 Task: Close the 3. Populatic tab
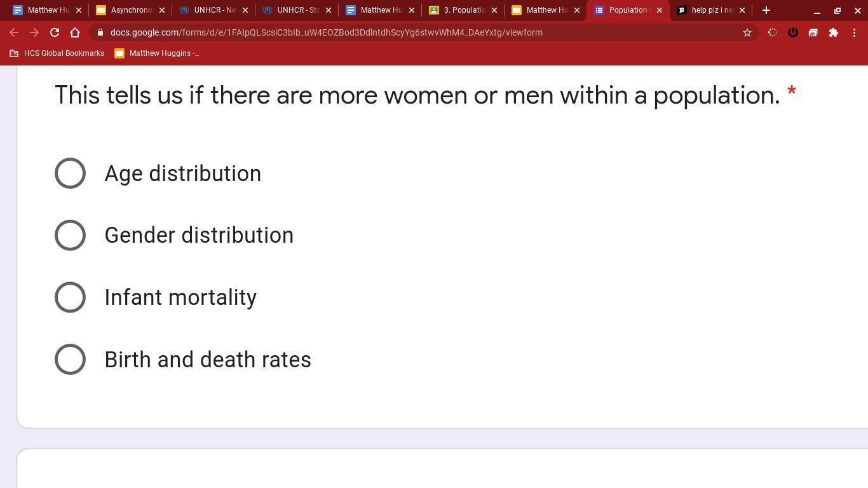click(494, 10)
